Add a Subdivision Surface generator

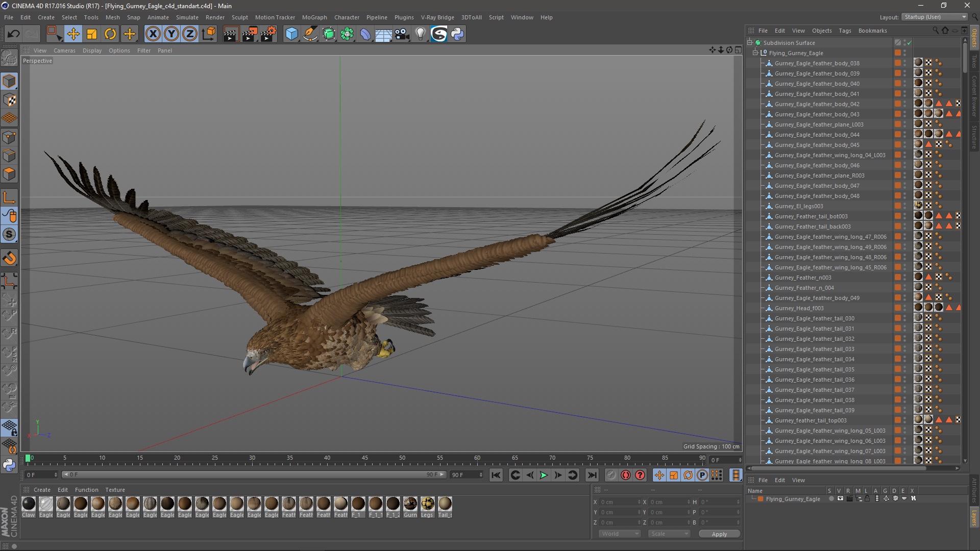(329, 34)
